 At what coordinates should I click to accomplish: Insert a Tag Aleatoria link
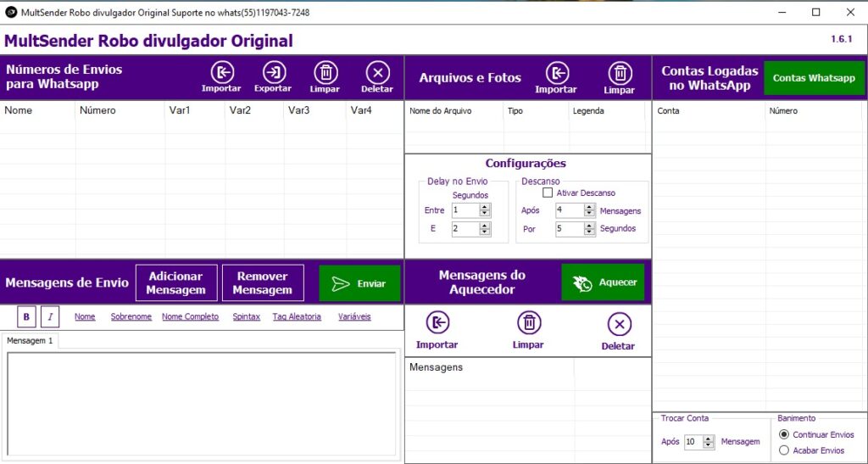point(297,316)
